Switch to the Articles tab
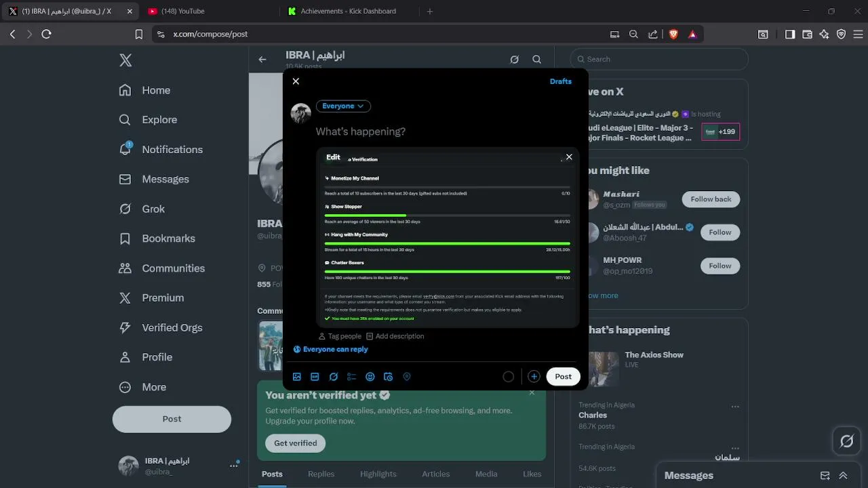868x488 pixels. point(436,474)
